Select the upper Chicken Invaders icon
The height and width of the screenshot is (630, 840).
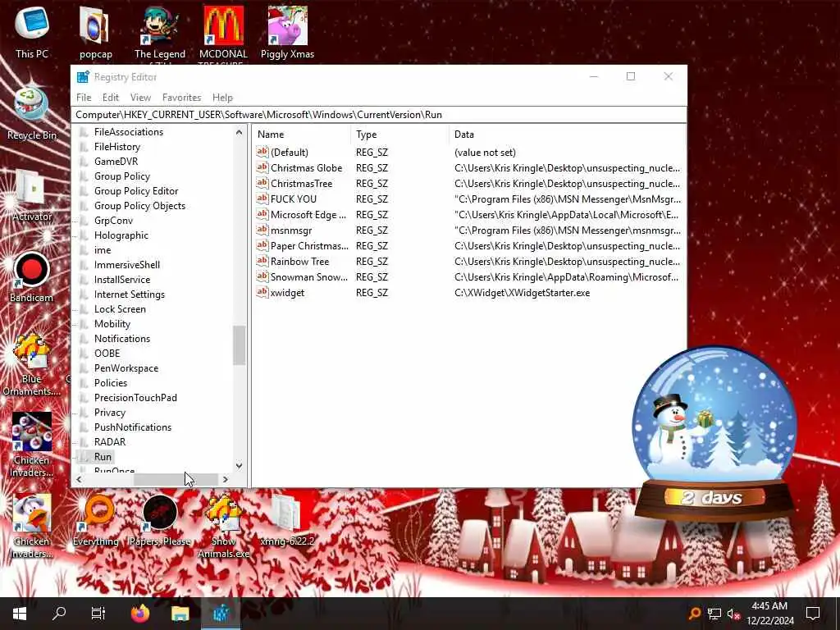coord(32,445)
